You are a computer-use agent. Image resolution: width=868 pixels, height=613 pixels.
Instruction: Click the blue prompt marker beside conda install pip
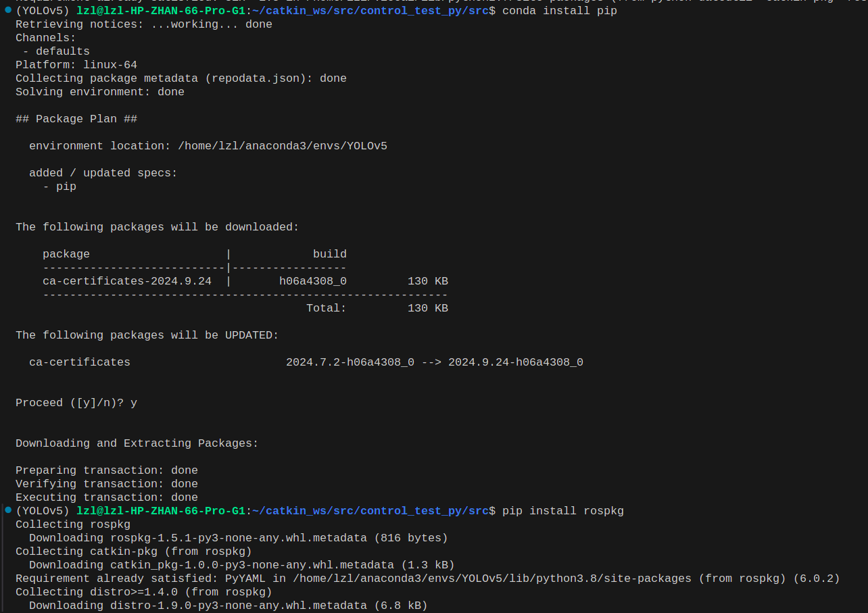pos(7,10)
